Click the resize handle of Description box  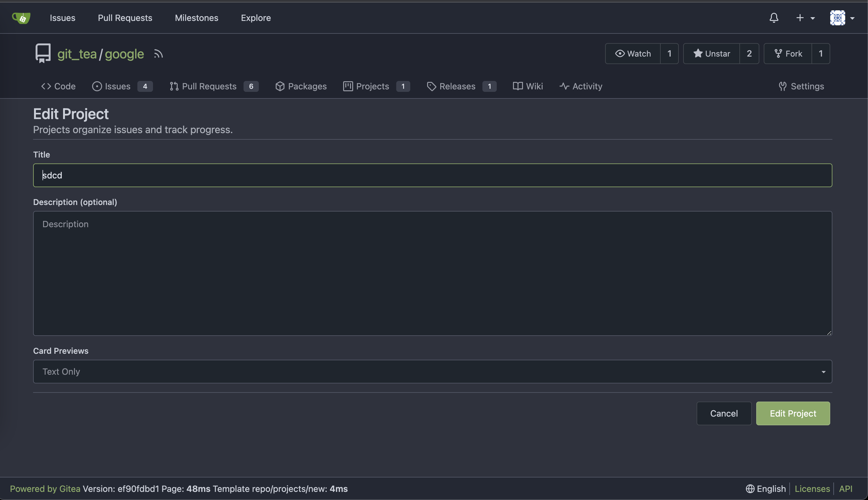829,332
